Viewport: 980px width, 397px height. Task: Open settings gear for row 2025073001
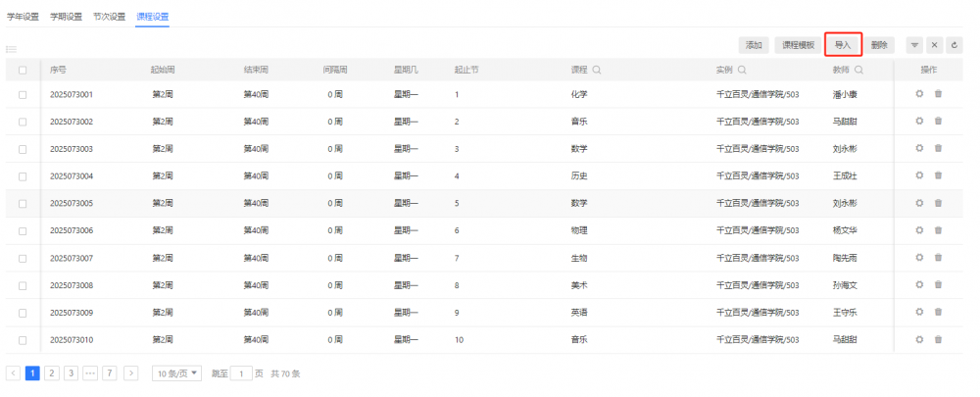[x=919, y=94]
